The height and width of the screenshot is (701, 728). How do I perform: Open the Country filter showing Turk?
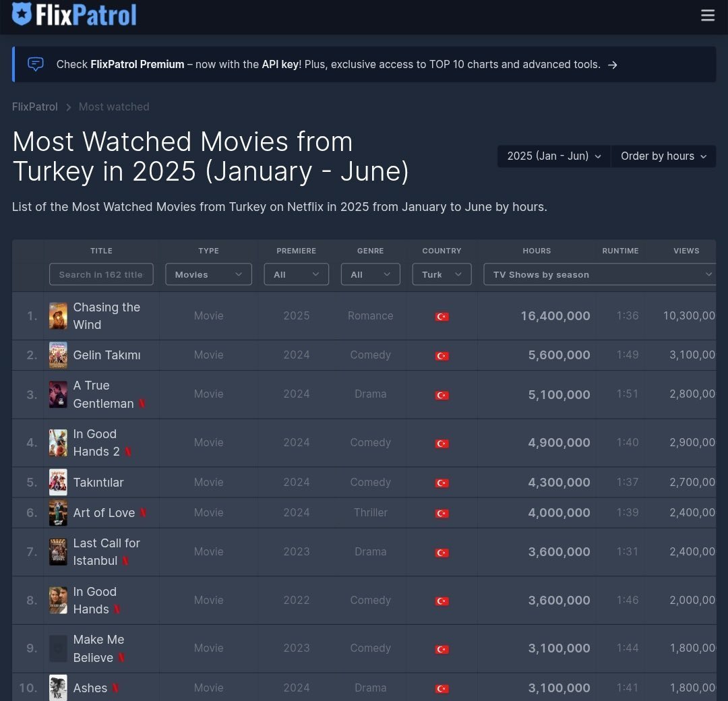click(442, 274)
